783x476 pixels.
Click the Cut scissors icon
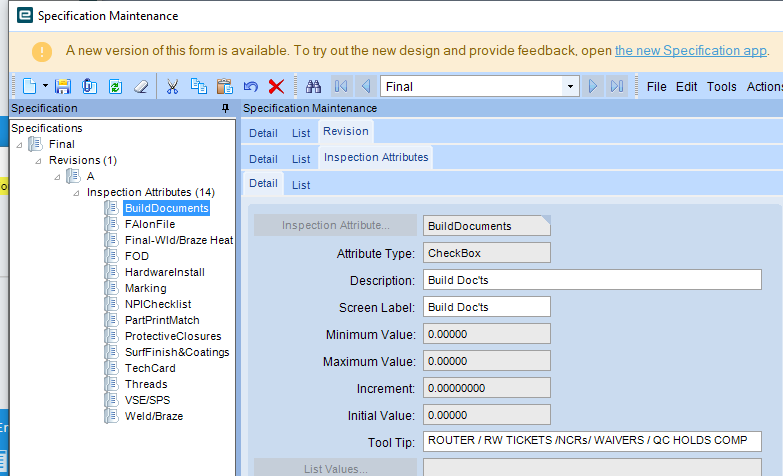[172, 86]
